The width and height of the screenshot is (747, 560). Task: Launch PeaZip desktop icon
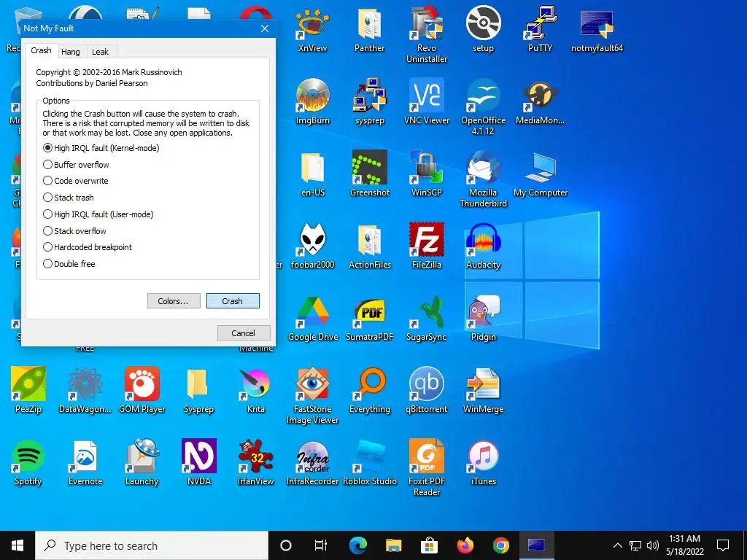pos(28,391)
